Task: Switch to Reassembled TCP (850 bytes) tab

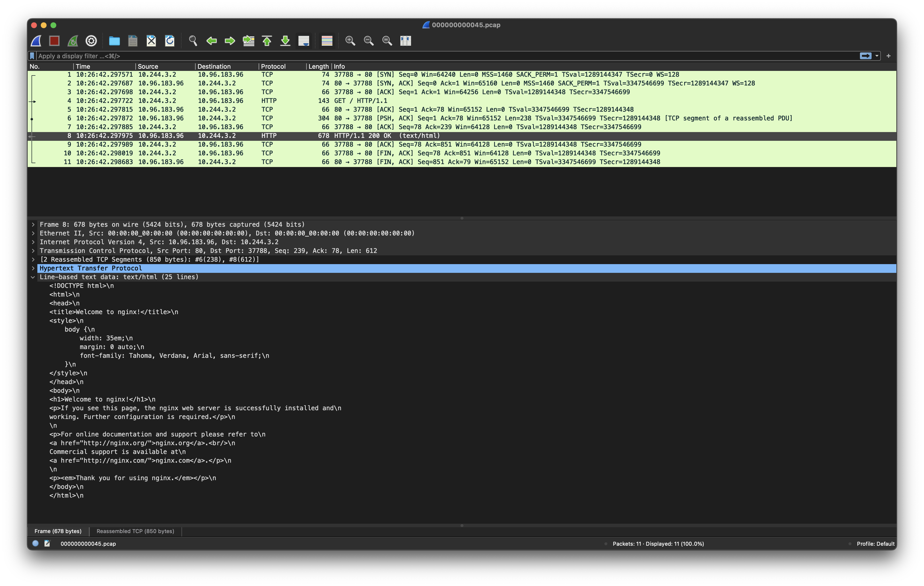Action: [x=135, y=531]
